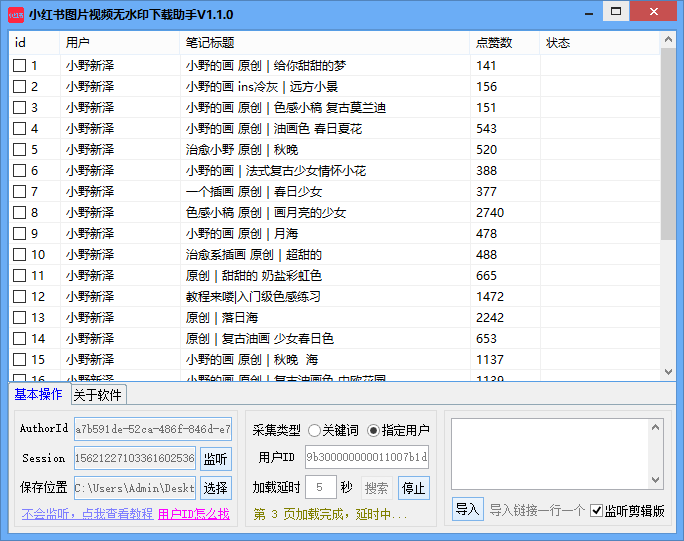Sort by the 点赞数 column header
The height and width of the screenshot is (541, 684).
tap(505, 43)
